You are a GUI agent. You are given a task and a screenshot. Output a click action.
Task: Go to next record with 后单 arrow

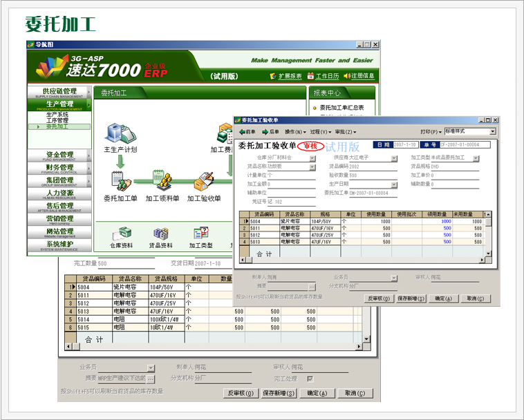270,132
